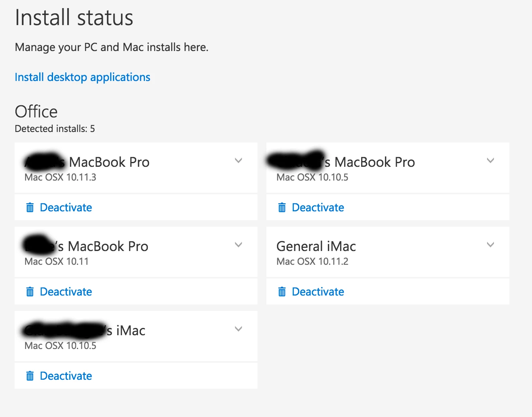Deactivate the MacBook Pro running 10.10.5
Image resolution: width=532 pixels, height=417 pixels.
(x=318, y=207)
